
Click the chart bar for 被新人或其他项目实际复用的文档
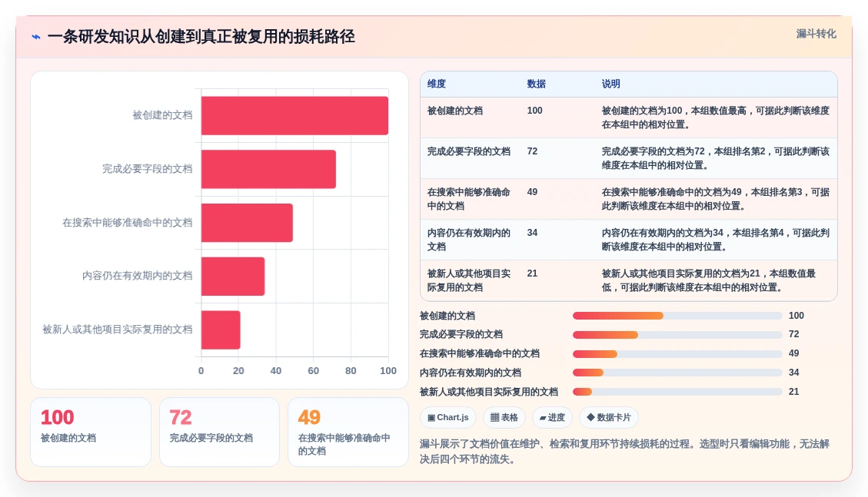pyautogui.click(x=221, y=330)
